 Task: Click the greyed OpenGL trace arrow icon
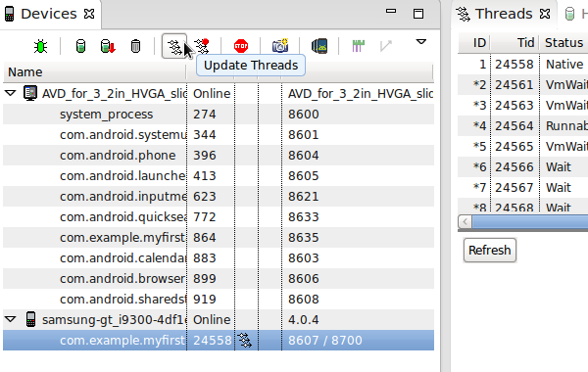(x=386, y=46)
